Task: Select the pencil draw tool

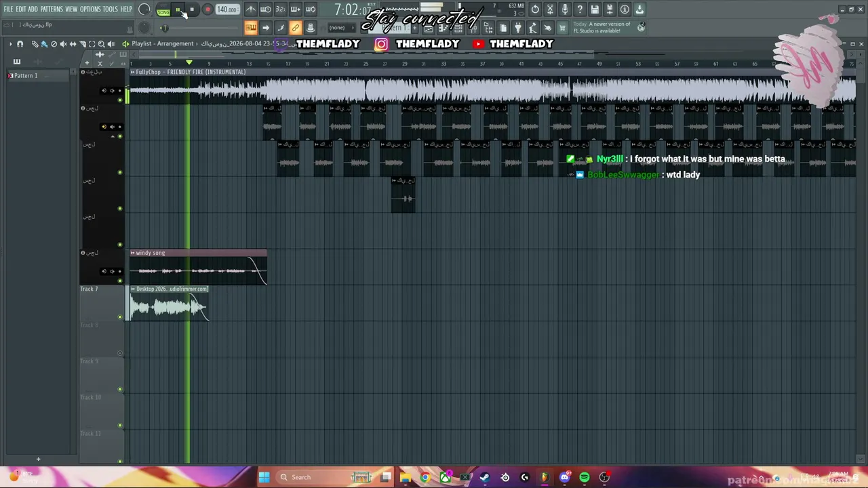Action: pos(35,44)
